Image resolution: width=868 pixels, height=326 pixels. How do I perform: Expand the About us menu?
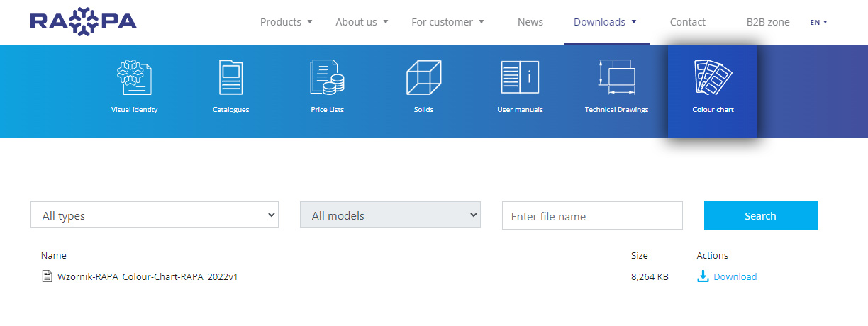tap(362, 22)
